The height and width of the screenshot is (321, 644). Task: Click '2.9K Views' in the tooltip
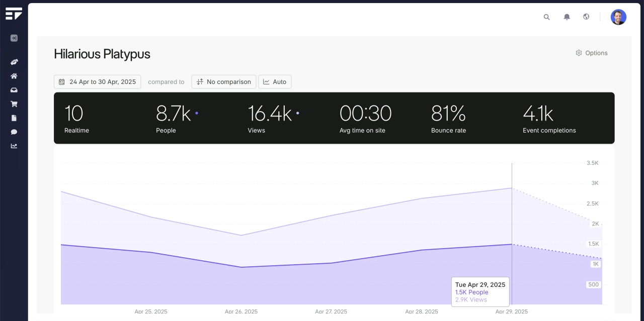point(471,300)
